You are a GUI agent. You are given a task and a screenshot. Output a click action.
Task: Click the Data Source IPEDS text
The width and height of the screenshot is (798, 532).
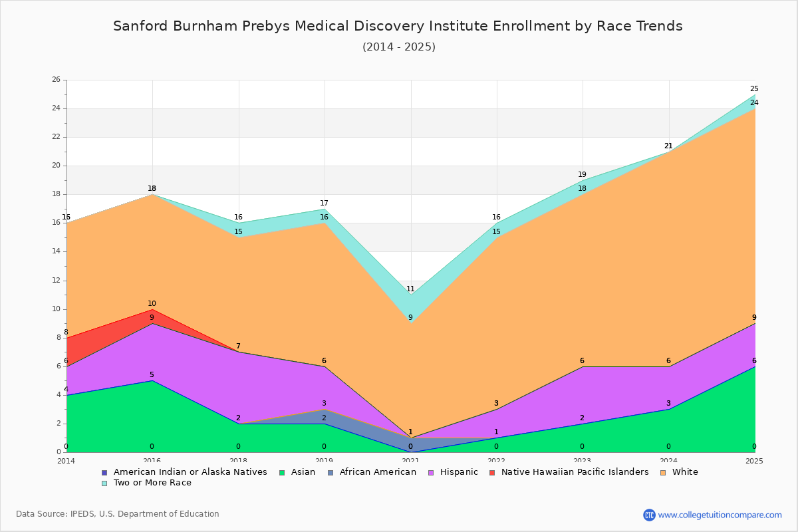118,514
